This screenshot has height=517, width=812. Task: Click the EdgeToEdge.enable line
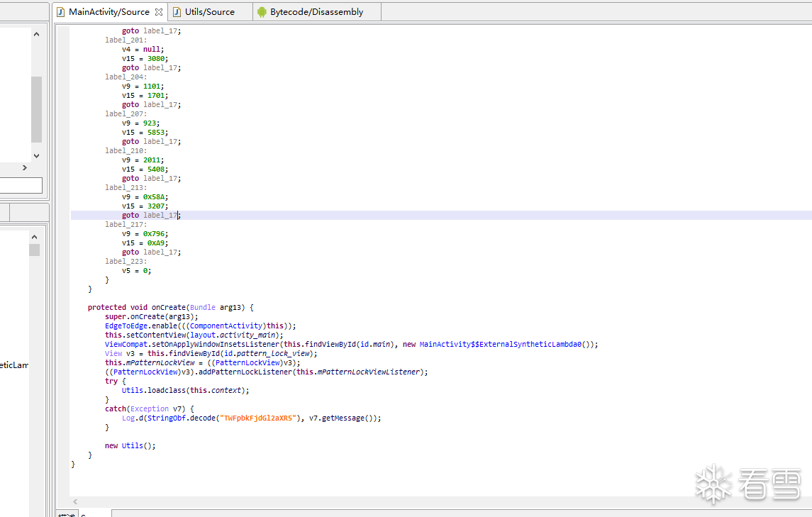point(201,326)
